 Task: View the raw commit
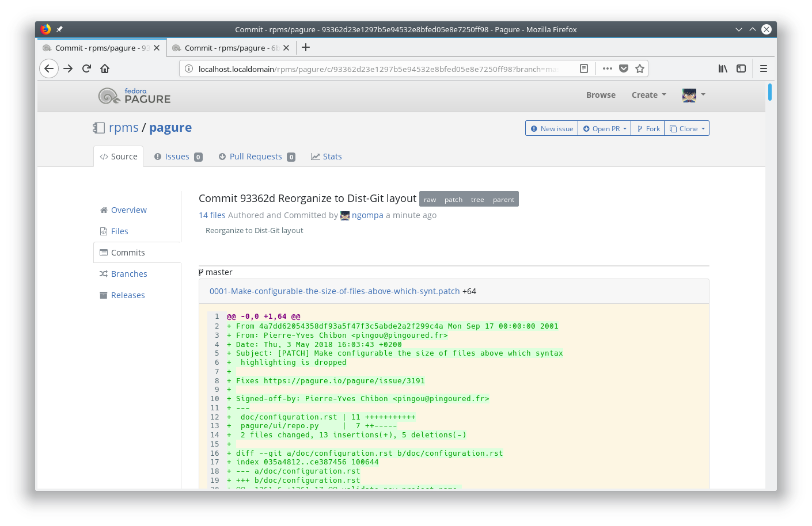pos(430,200)
